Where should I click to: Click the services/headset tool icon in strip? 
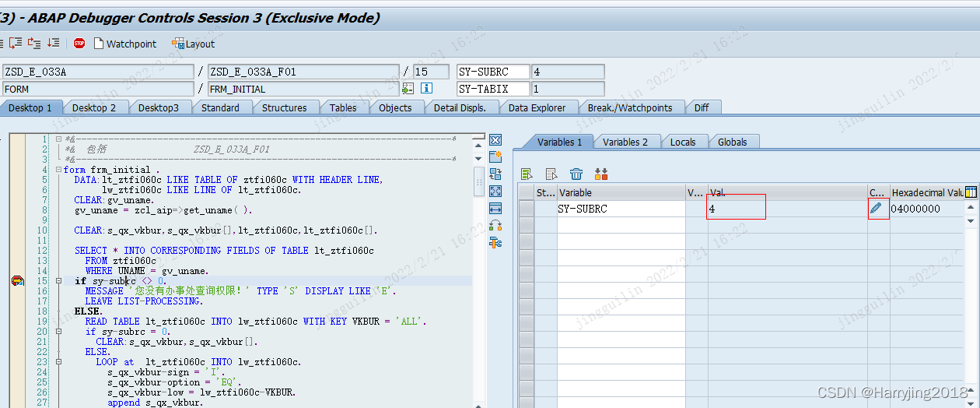[x=495, y=226]
